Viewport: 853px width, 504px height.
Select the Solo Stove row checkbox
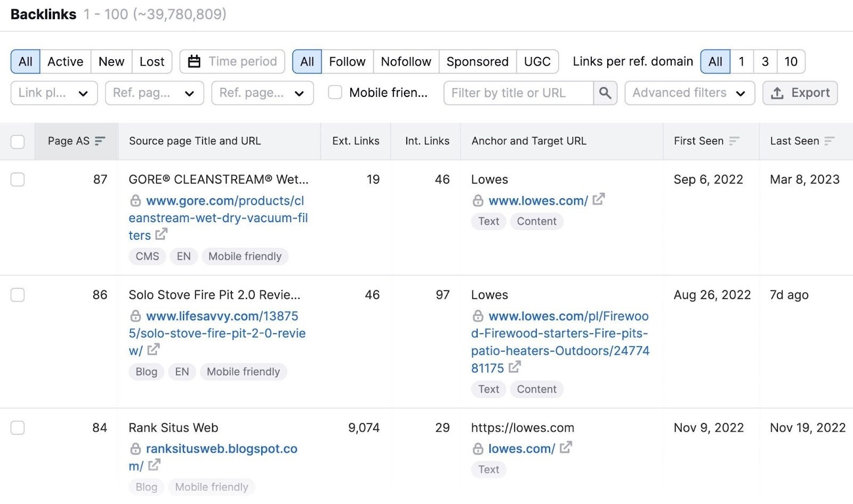click(x=18, y=295)
